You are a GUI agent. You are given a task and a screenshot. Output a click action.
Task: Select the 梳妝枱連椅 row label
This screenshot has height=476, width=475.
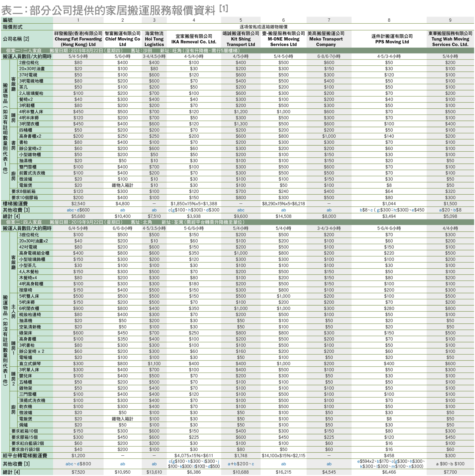coord(30,314)
